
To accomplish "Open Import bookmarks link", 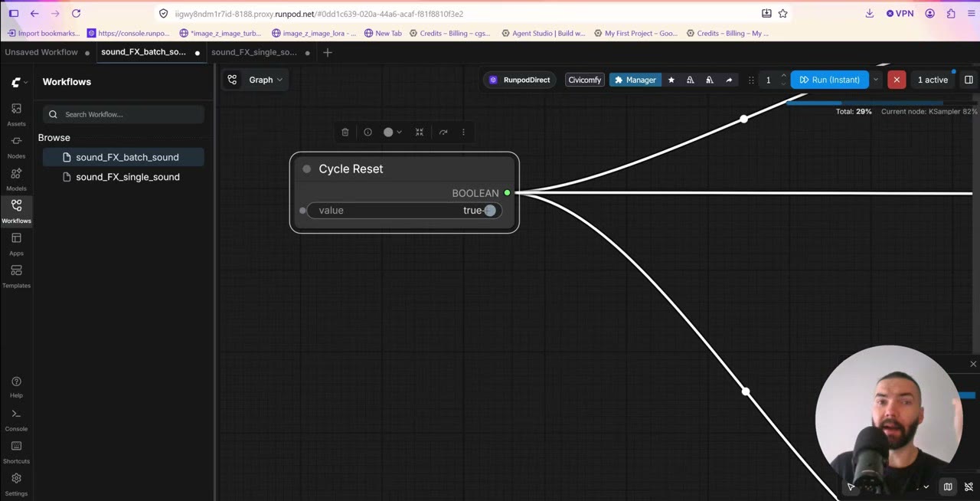I will coord(44,33).
